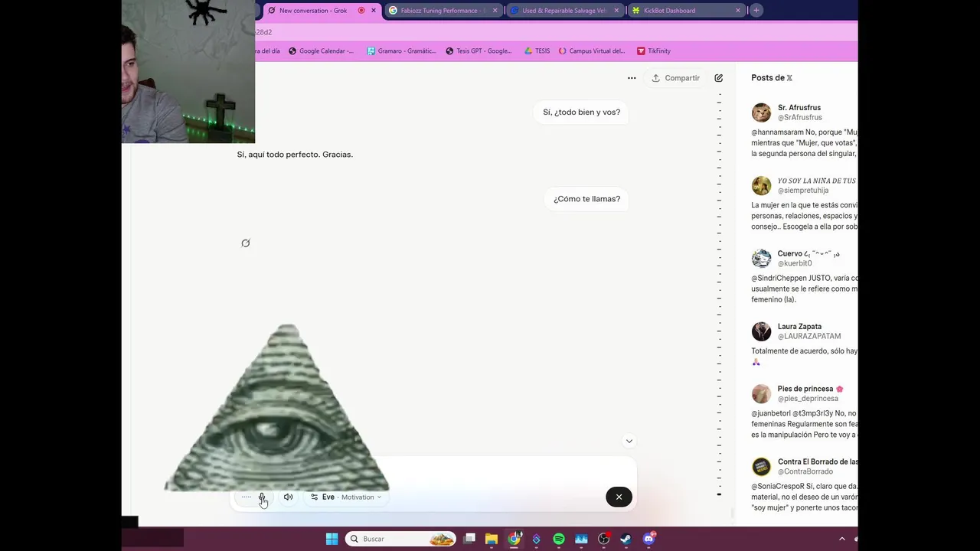Click dots indicator left of microphone
This screenshot has width=980, height=551.
click(x=246, y=497)
